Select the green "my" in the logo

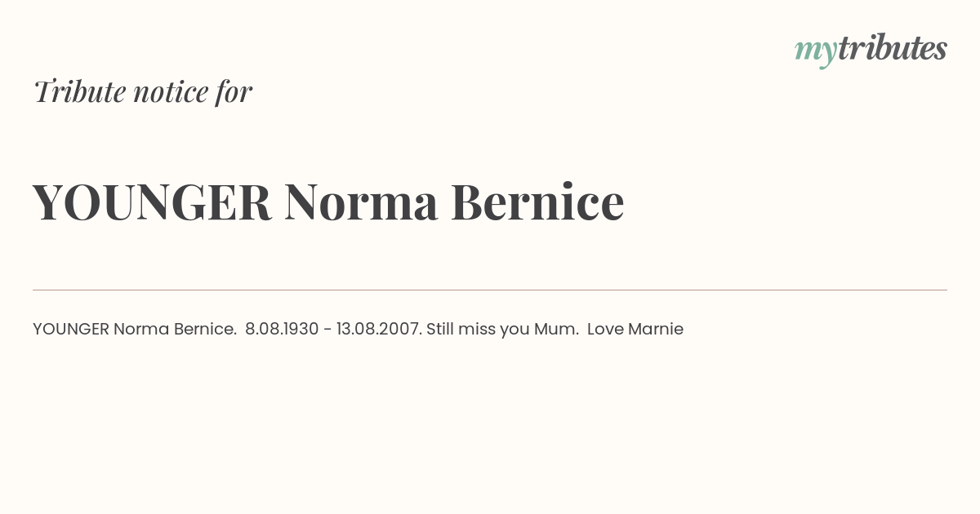815,53
